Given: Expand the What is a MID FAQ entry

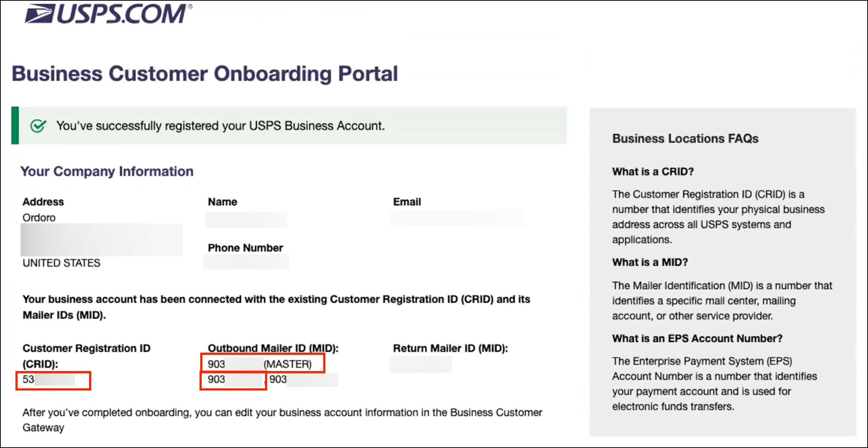Looking at the screenshot, I should click(x=650, y=262).
